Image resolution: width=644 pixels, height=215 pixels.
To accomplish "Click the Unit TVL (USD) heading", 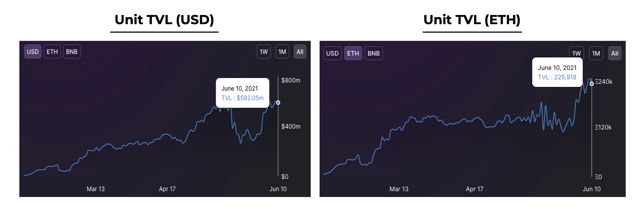I will click(164, 20).
